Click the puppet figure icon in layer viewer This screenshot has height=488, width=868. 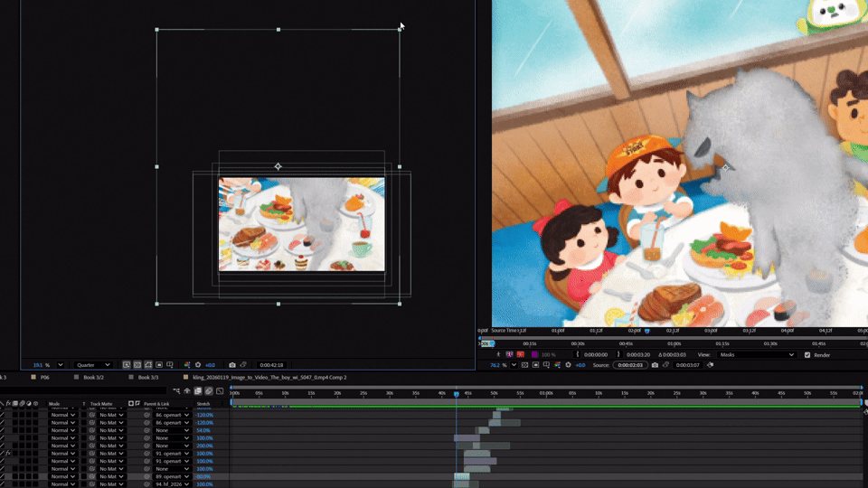[498, 354]
